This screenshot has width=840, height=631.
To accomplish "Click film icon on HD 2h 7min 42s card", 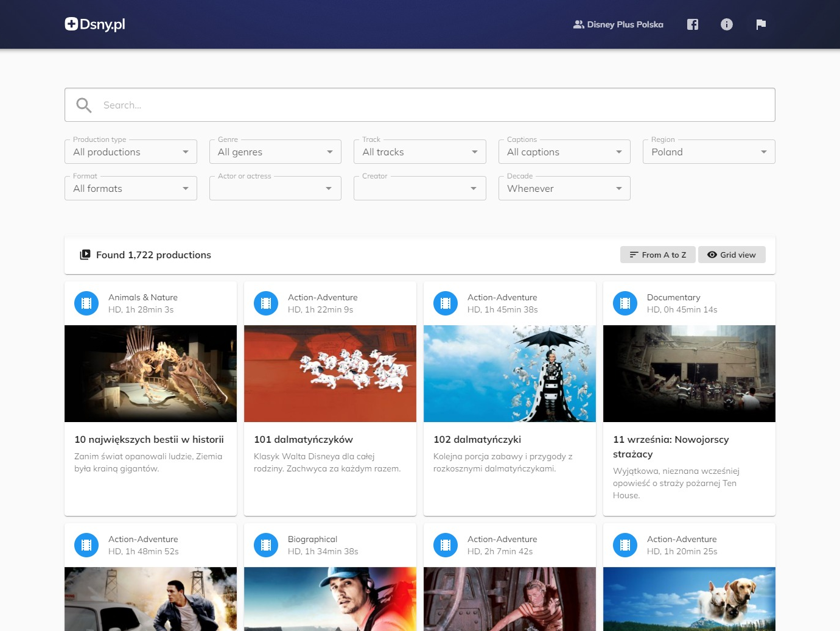I will coord(446,545).
